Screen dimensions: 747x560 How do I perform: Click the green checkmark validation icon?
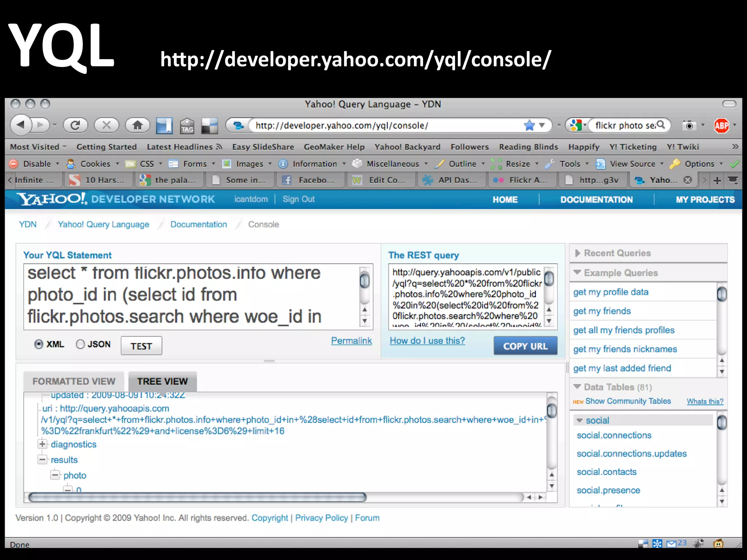735,164
